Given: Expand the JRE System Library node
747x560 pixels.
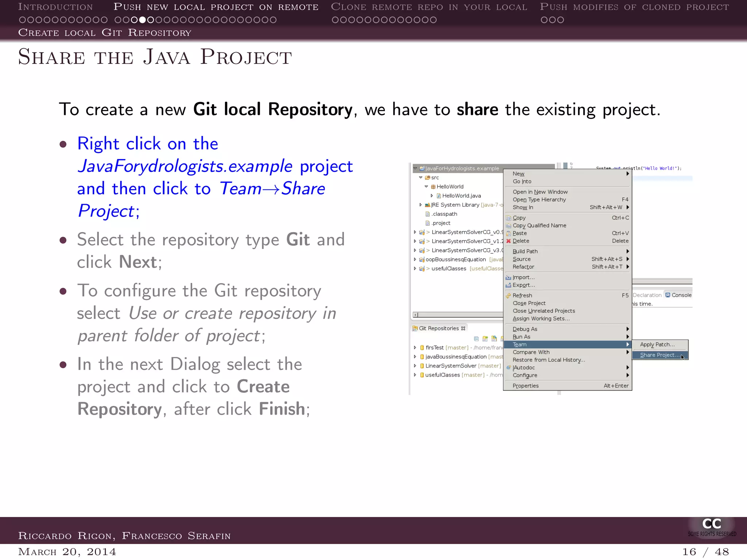Looking at the screenshot, I should click(421, 205).
